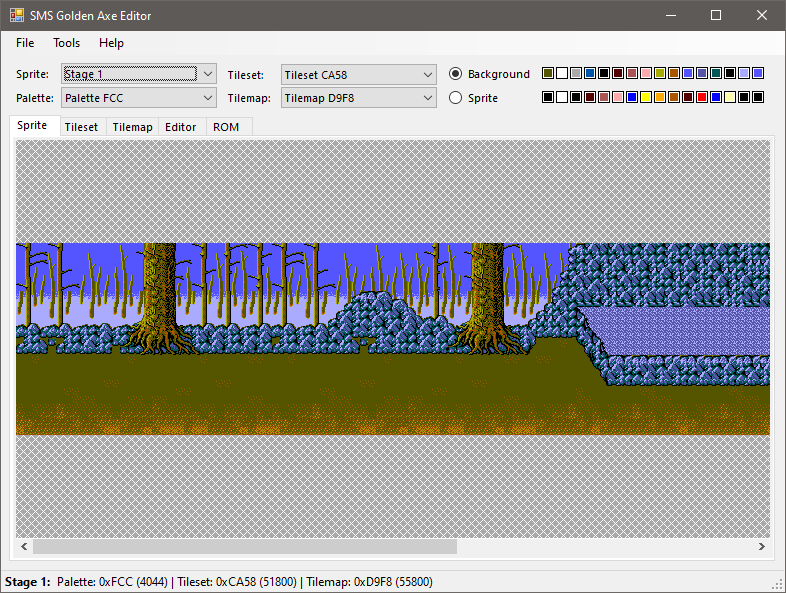Switch to the Tilemap tab
Image resolution: width=786 pixels, height=593 pixels.
pyautogui.click(x=132, y=127)
